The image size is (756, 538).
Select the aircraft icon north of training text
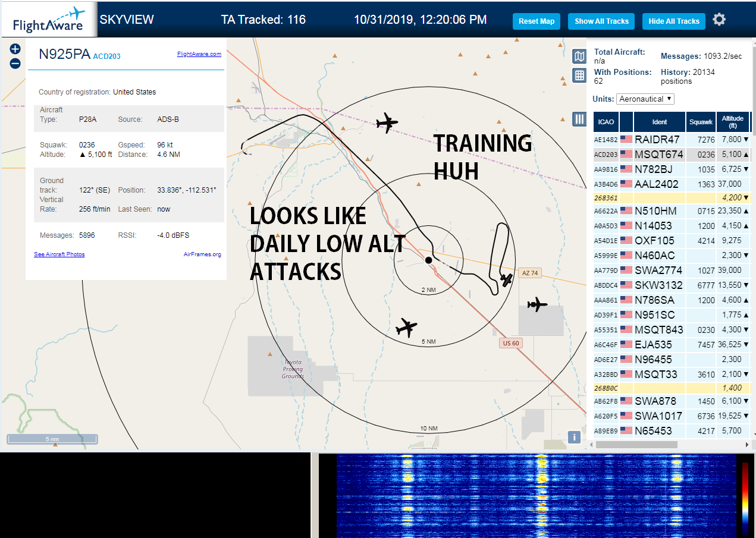[387, 123]
